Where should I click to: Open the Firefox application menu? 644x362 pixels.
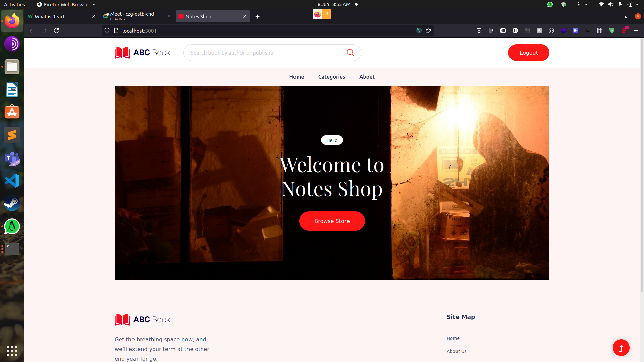pos(636,31)
